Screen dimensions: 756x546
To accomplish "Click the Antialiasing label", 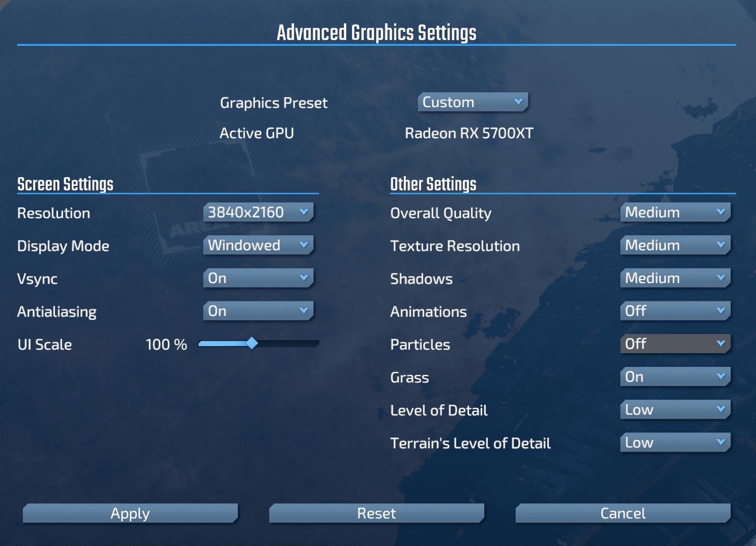I will pos(57,312).
